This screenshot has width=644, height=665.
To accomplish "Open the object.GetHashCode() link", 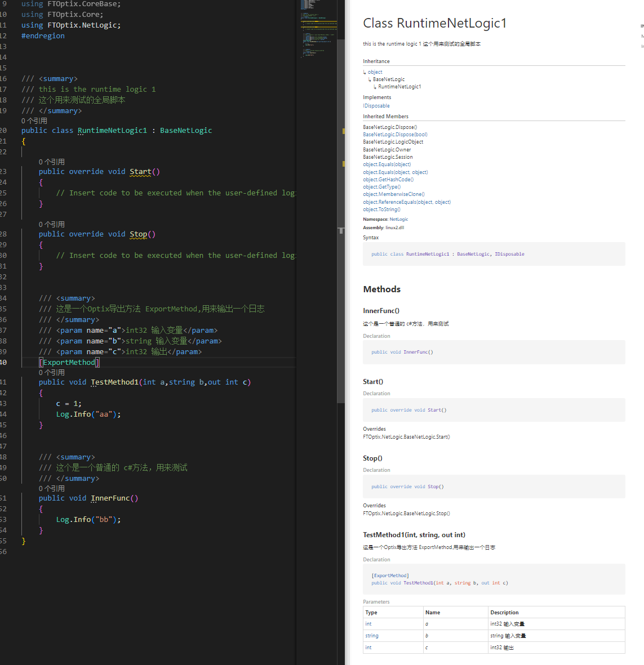I will pos(388,180).
